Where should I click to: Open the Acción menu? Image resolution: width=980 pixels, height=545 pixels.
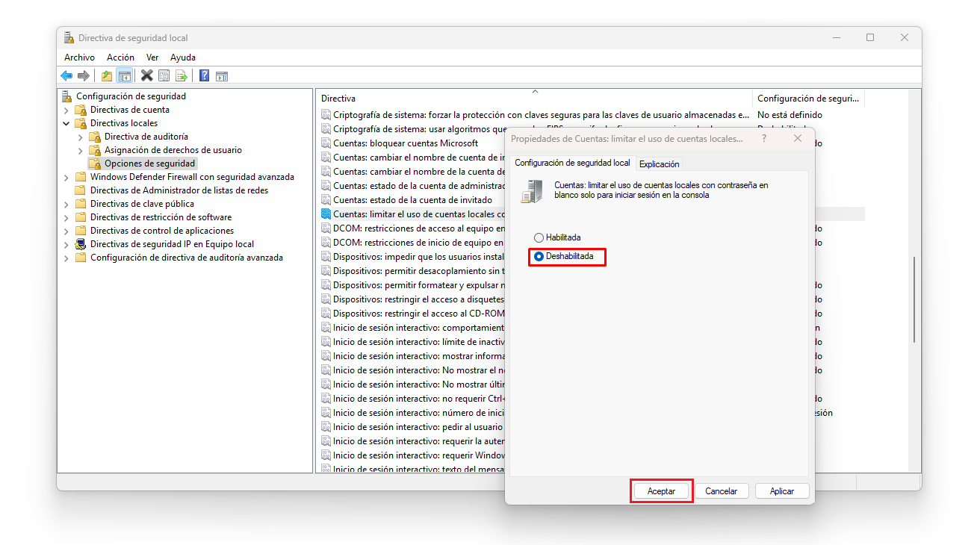point(120,57)
